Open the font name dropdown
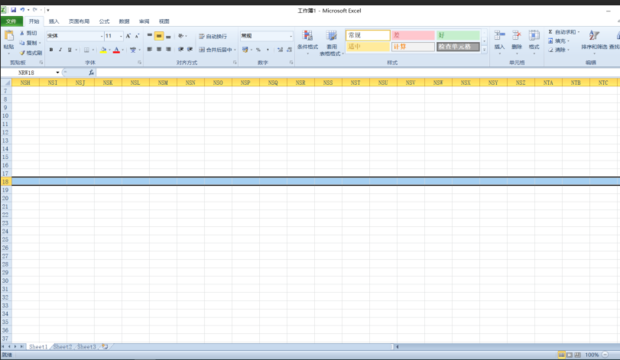This screenshot has height=360, width=620. (102, 36)
